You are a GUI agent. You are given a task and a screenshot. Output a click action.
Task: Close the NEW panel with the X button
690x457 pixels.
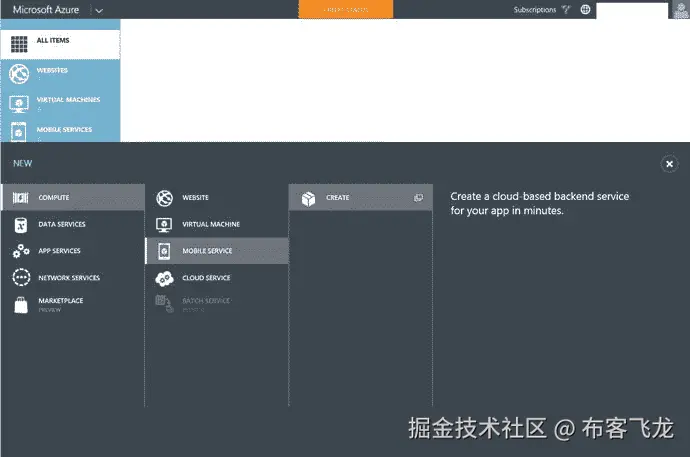pyautogui.click(x=669, y=164)
